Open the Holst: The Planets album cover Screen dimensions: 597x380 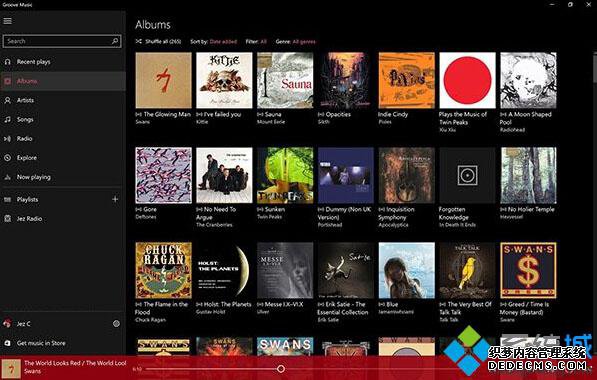tap(224, 270)
